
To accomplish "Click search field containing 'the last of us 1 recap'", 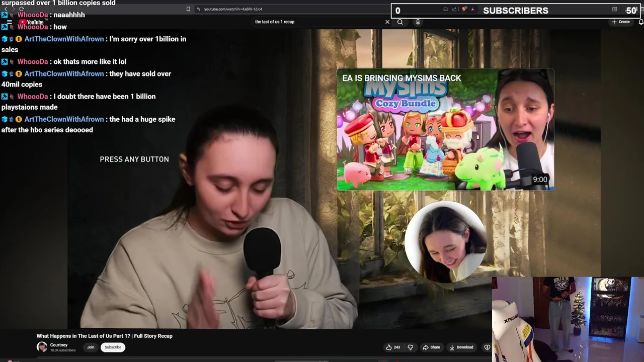I will (318, 22).
